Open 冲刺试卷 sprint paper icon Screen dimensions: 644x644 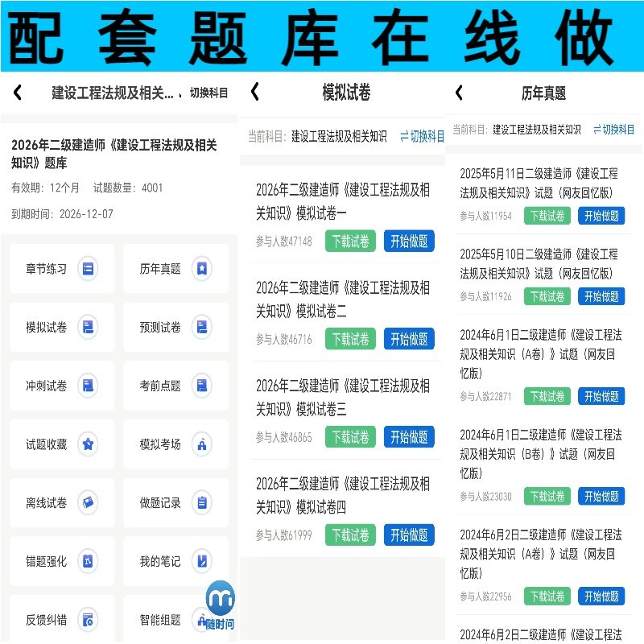tap(88, 386)
